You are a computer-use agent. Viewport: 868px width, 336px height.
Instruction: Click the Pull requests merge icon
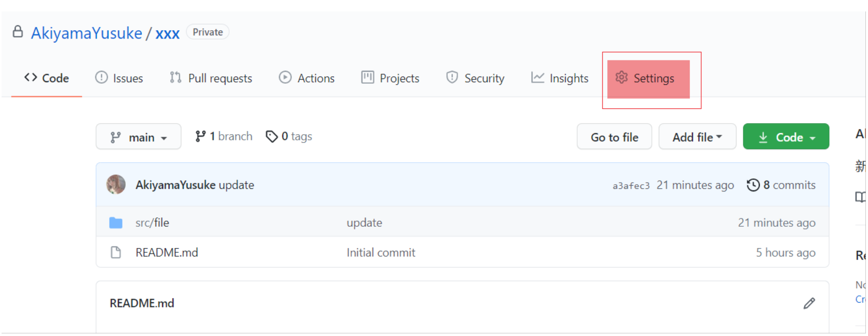click(176, 77)
